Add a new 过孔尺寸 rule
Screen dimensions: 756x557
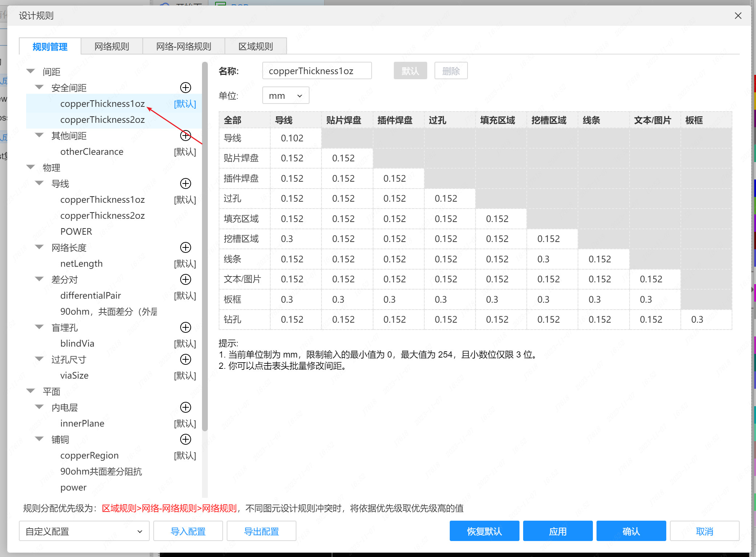[186, 359]
